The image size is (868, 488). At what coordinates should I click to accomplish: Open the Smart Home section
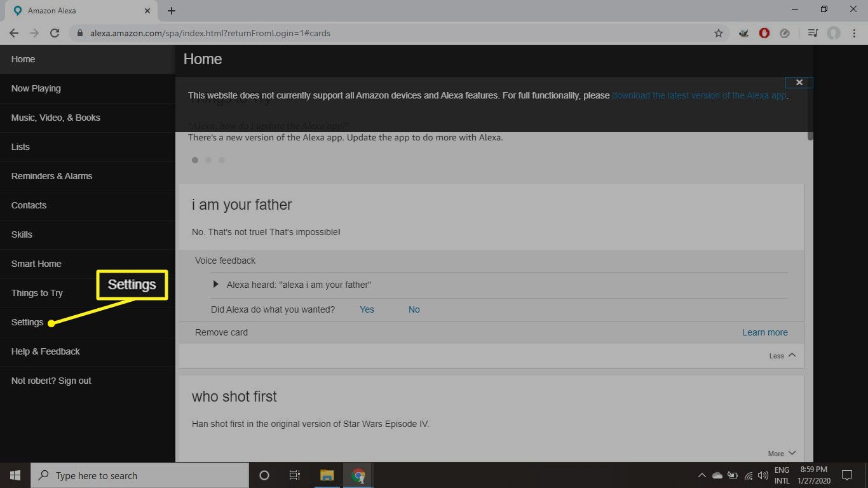[x=87, y=264]
